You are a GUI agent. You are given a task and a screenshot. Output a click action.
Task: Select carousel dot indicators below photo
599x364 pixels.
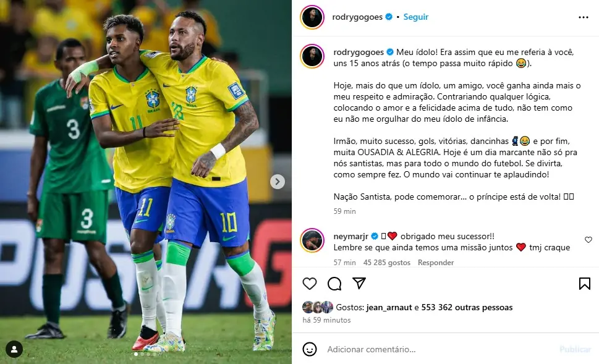[x=145, y=355]
